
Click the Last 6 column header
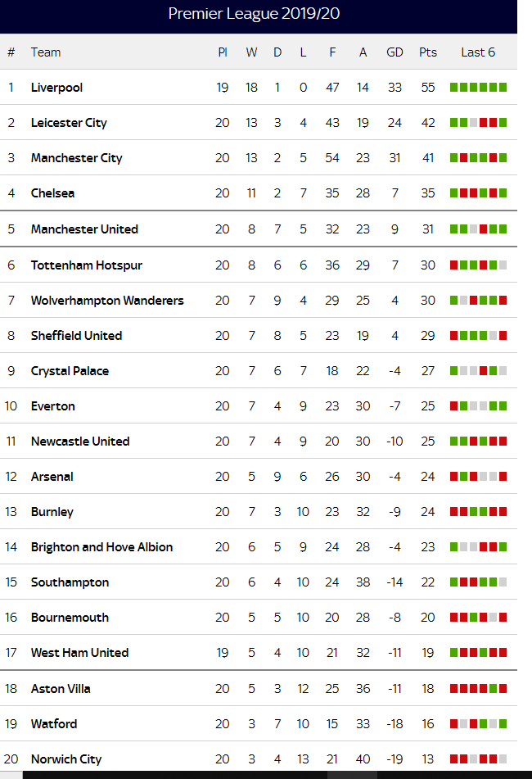[x=478, y=52]
